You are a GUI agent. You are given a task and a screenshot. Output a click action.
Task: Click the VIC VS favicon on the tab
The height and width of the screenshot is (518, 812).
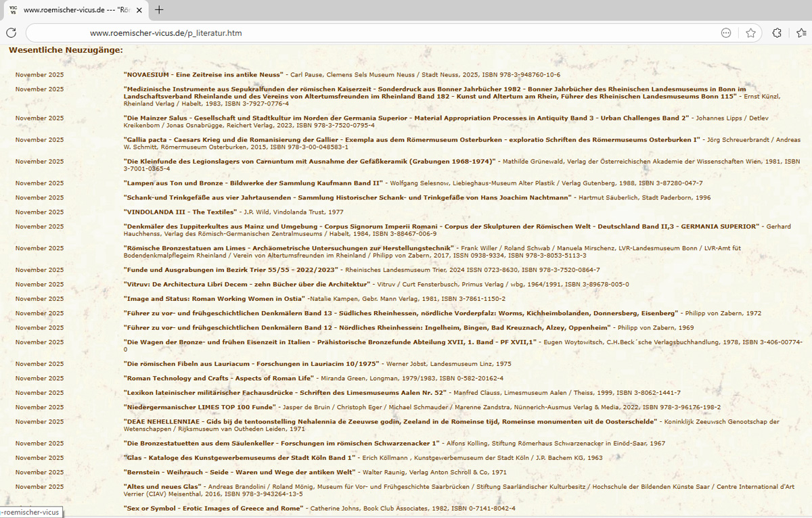[x=12, y=10]
